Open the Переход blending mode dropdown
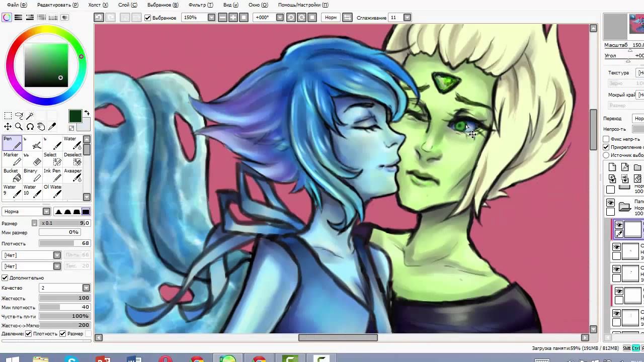The image size is (644, 362). (638, 119)
